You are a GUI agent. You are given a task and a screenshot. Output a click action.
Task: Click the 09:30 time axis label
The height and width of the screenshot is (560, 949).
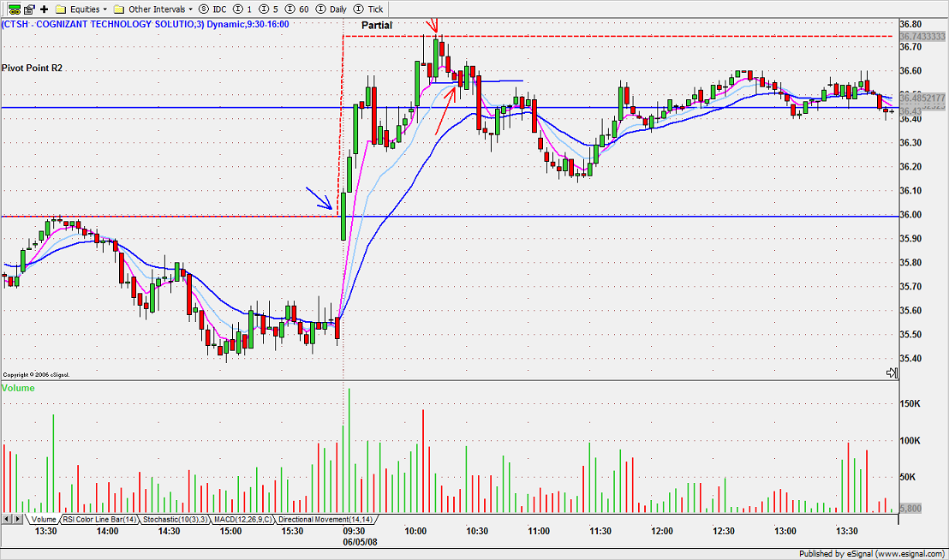pyautogui.click(x=354, y=531)
